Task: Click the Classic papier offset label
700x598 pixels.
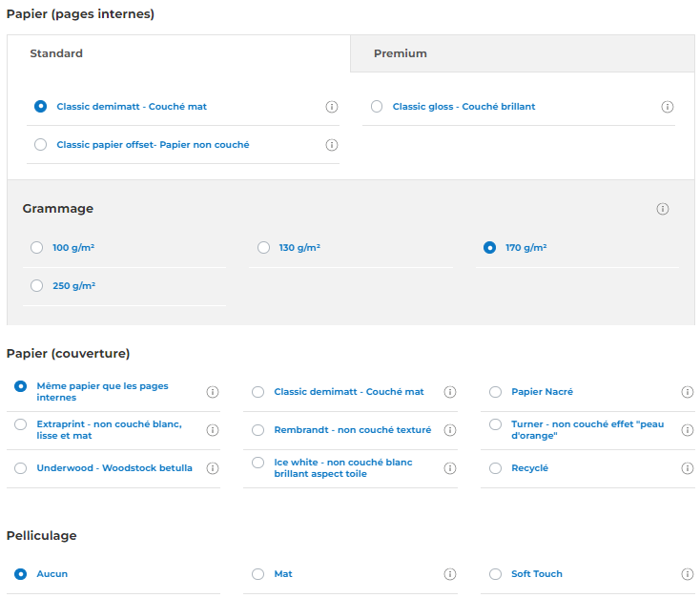Action: [x=153, y=145]
